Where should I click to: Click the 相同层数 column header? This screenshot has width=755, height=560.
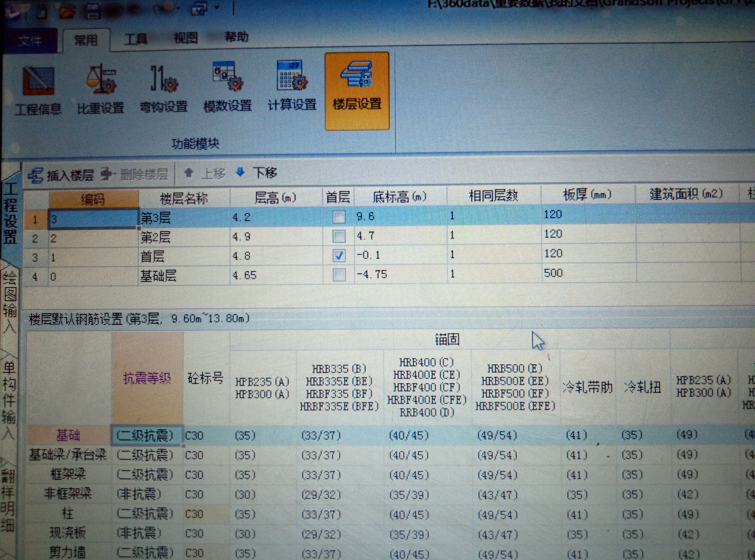point(493,195)
